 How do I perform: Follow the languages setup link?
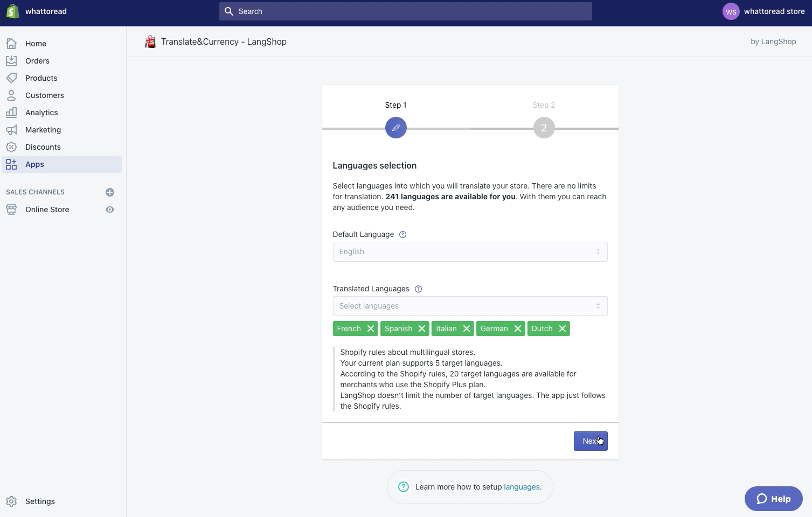(x=522, y=487)
